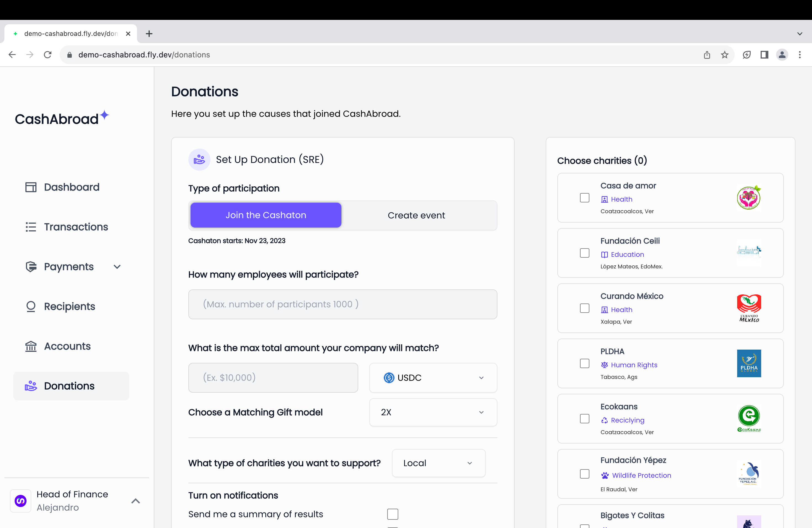The height and width of the screenshot is (528, 812).
Task: Click the Recipients sidebar icon
Action: click(x=31, y=306)
